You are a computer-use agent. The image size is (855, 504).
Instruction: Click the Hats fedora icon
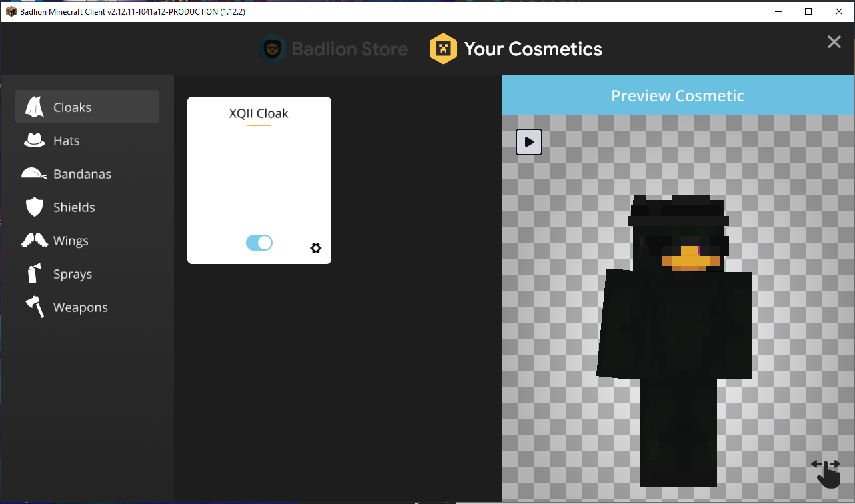(x=35, y=141)
